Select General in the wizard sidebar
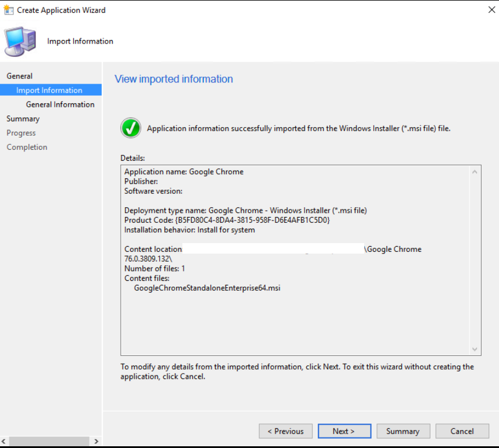499x448 pixels. 19,76
